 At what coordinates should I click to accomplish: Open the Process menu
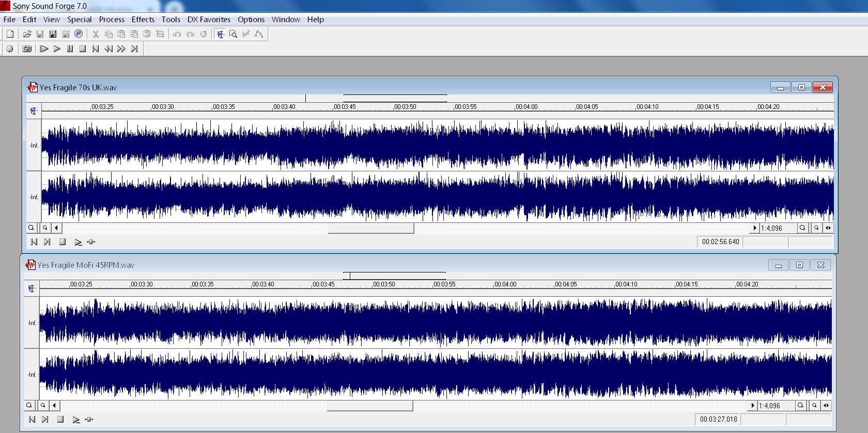click(112, 20)
